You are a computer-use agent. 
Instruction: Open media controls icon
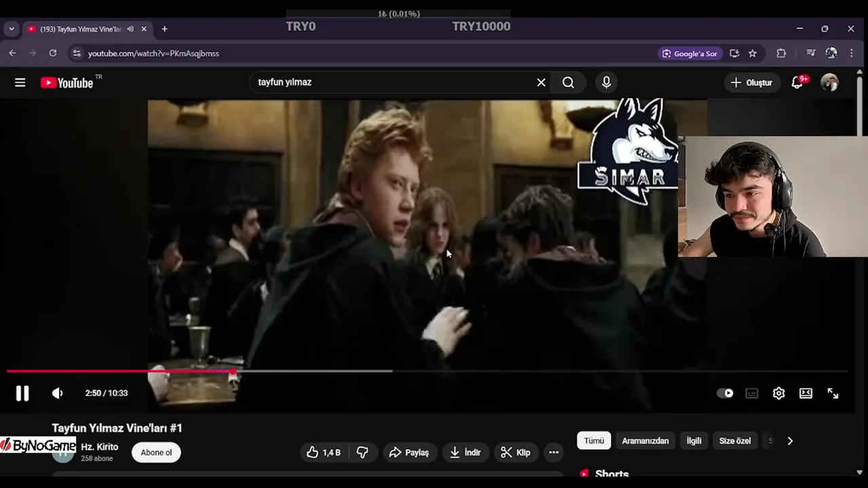pyautogui.click(x=810, y=53)
